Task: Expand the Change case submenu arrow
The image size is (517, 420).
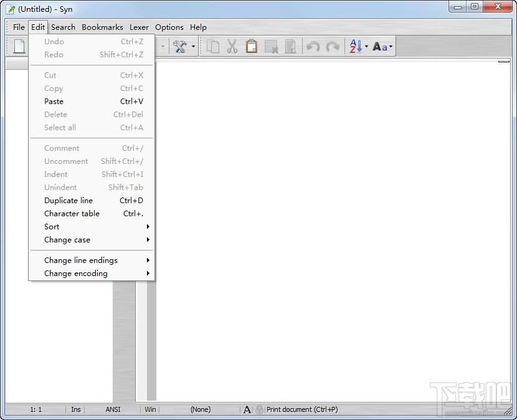Action: [148, 239]
